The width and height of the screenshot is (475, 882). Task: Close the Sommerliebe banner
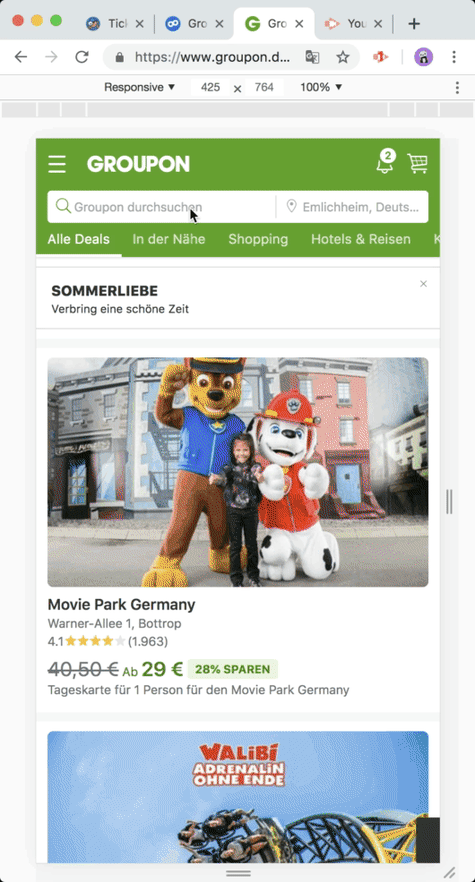(423, 284)
